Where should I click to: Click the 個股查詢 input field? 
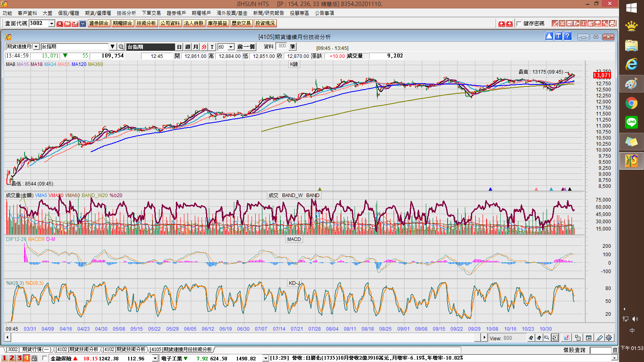[601, 350]
